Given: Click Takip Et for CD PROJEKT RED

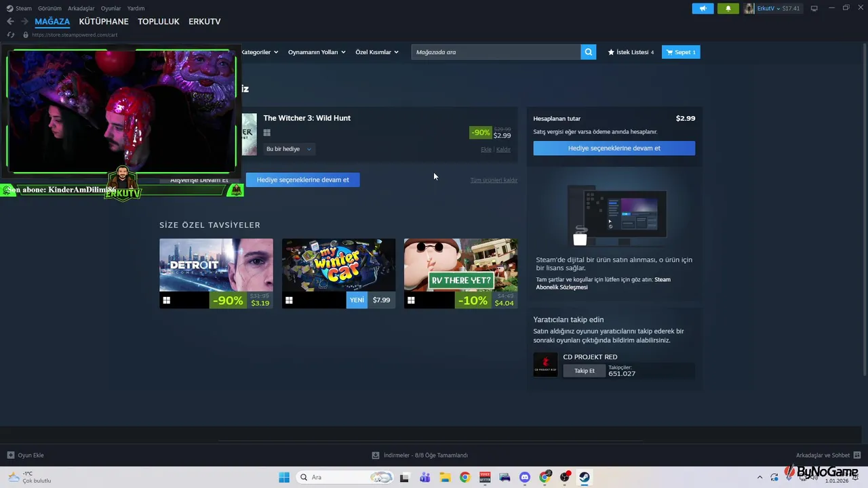Looking at the screenshot, I should click(584, 371).
